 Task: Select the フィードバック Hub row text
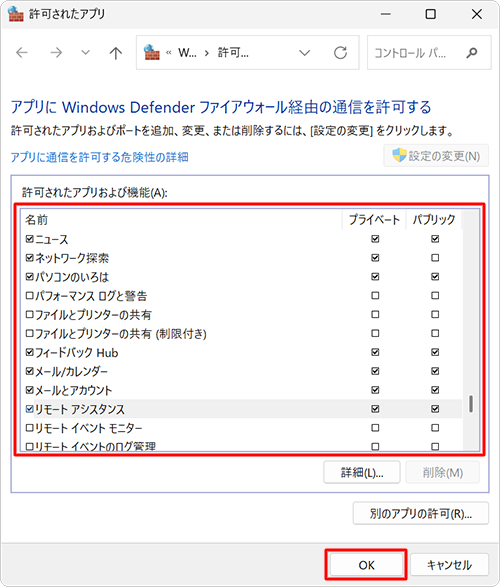click(77, 353)
